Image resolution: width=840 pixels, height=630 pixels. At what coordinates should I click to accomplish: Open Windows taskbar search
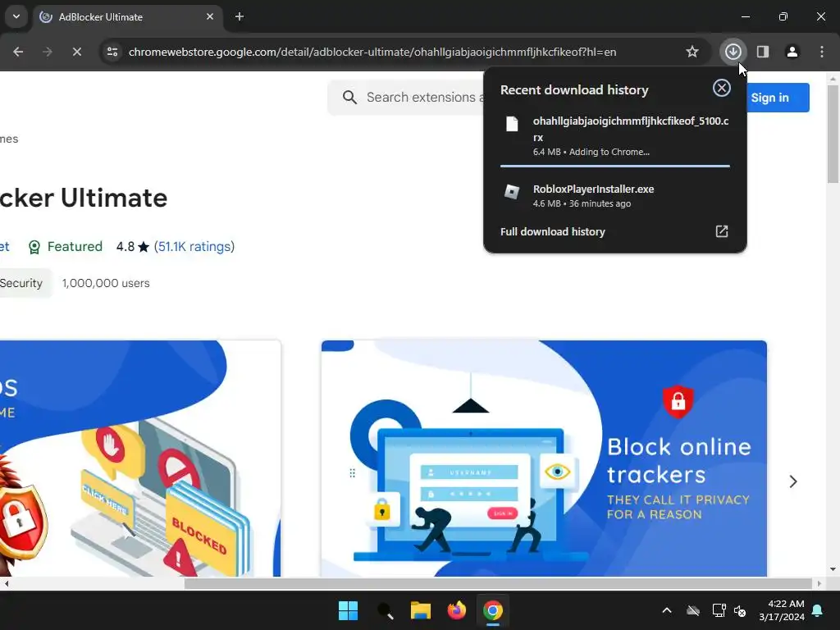point(385,610)
